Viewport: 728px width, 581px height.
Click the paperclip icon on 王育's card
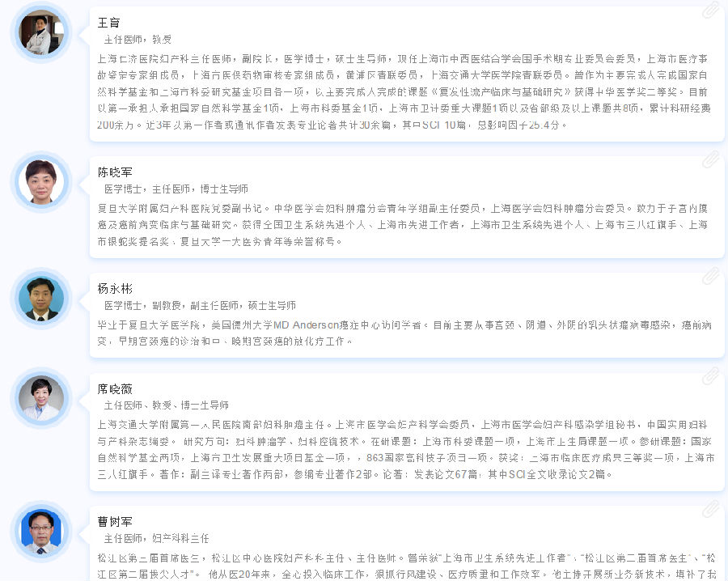(710, 11)
